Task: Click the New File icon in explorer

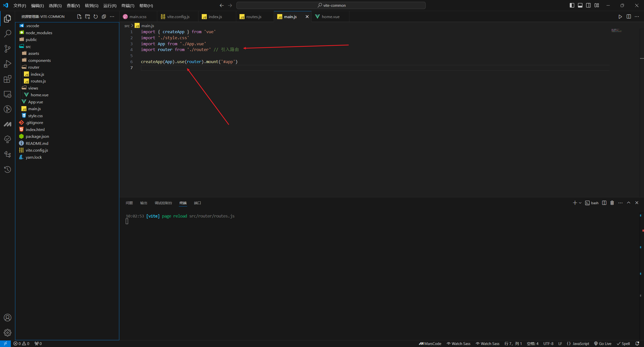Action: pyautogui.click(x=79, y=17)
